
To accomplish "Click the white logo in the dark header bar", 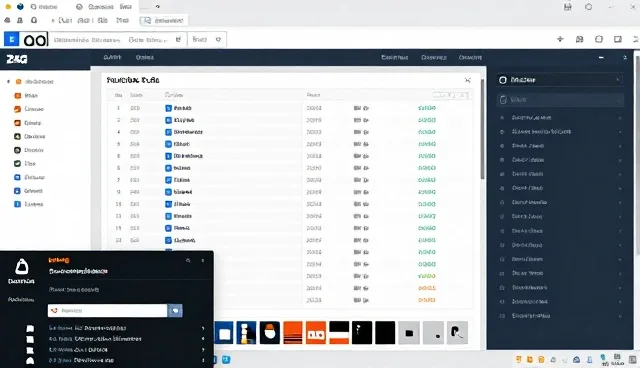I will pos(17,59).
